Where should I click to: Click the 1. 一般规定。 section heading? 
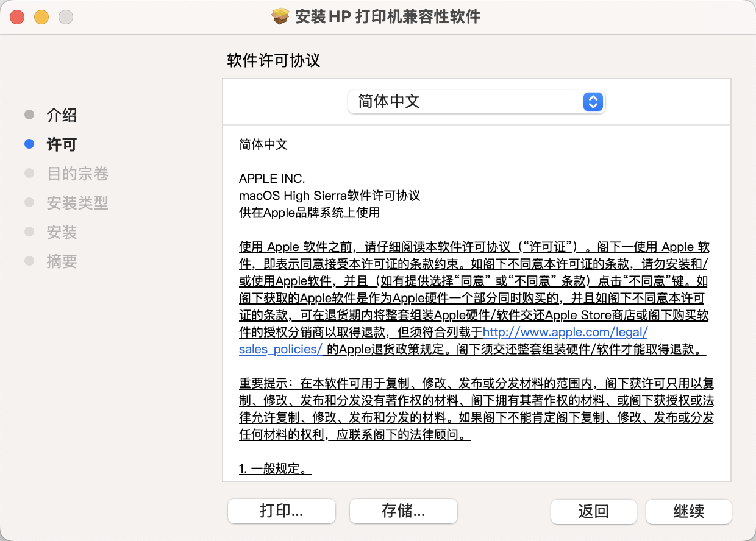(x=276, y=469)
